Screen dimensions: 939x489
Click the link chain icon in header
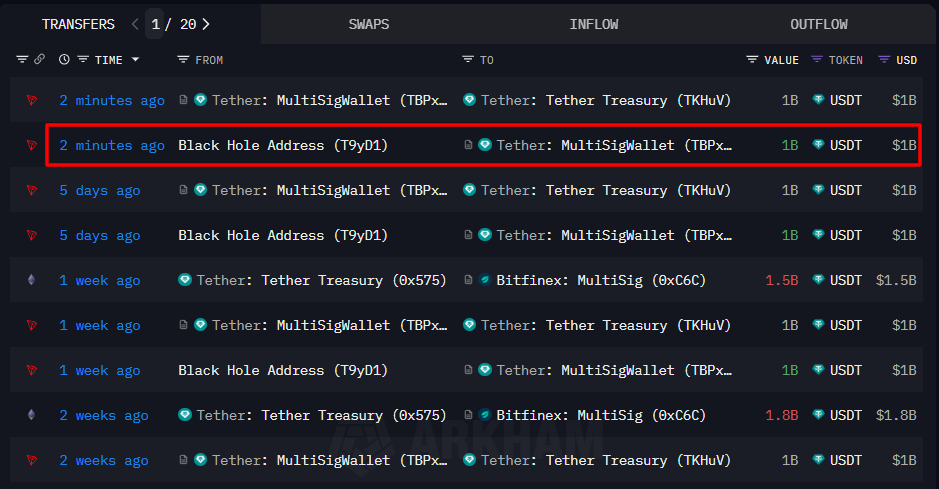point(40,59)
